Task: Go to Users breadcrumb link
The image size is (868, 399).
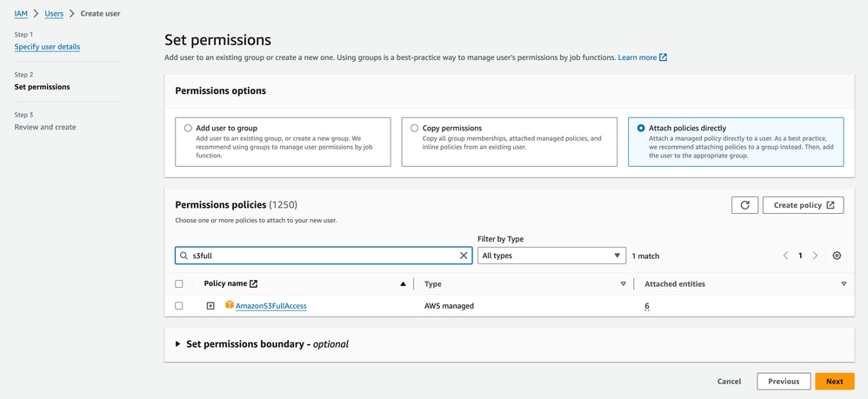Action: pos(54,13)
